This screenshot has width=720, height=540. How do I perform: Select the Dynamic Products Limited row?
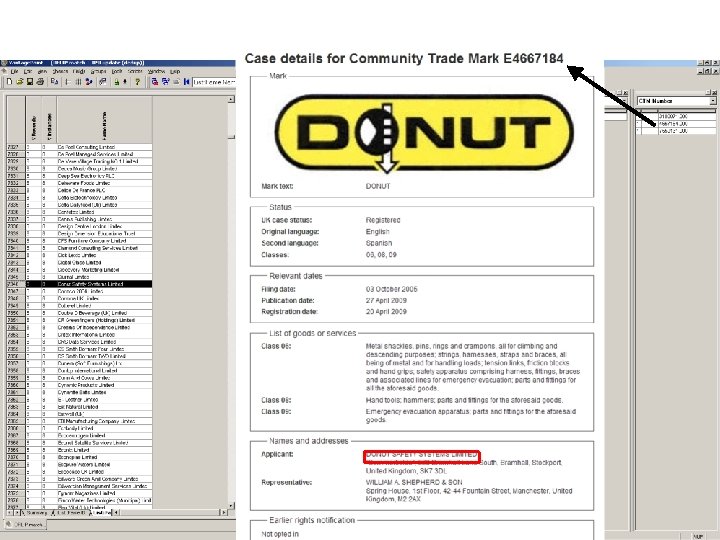(79, 385)
